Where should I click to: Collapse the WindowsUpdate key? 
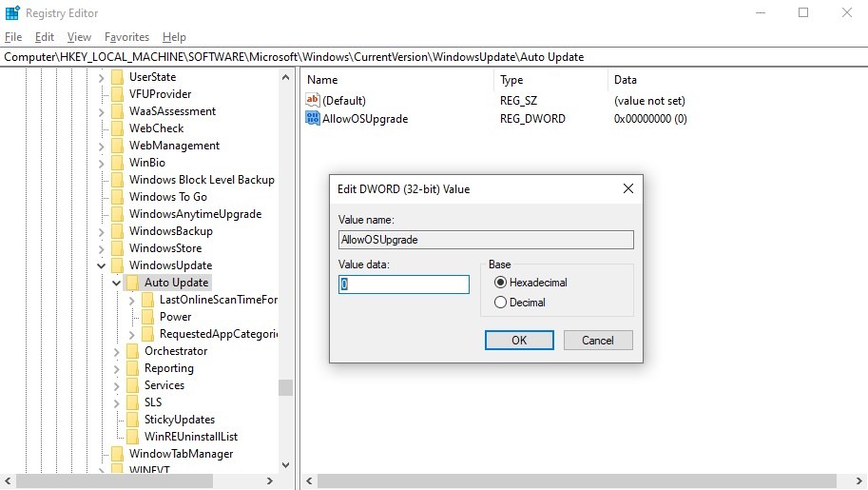(102, 266)
